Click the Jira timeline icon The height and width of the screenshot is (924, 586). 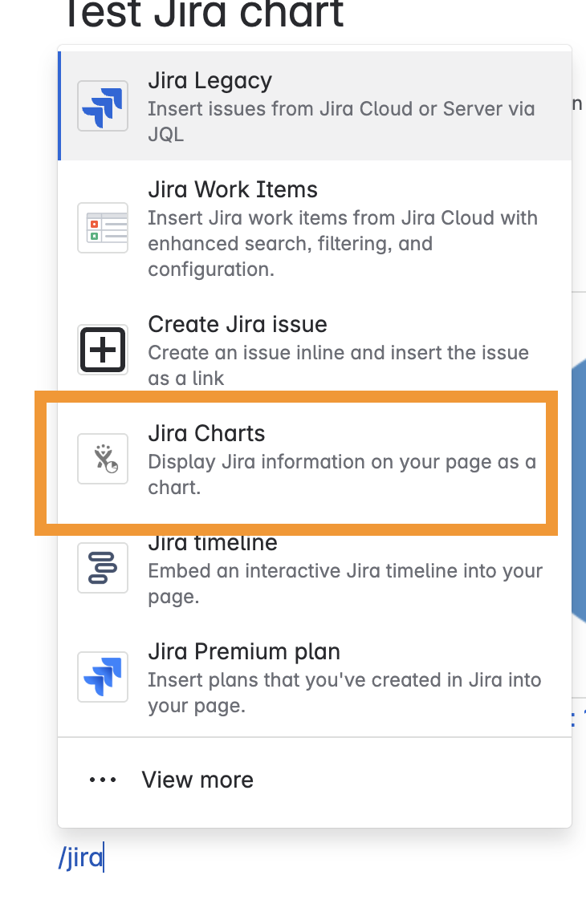tap(101, 568)
